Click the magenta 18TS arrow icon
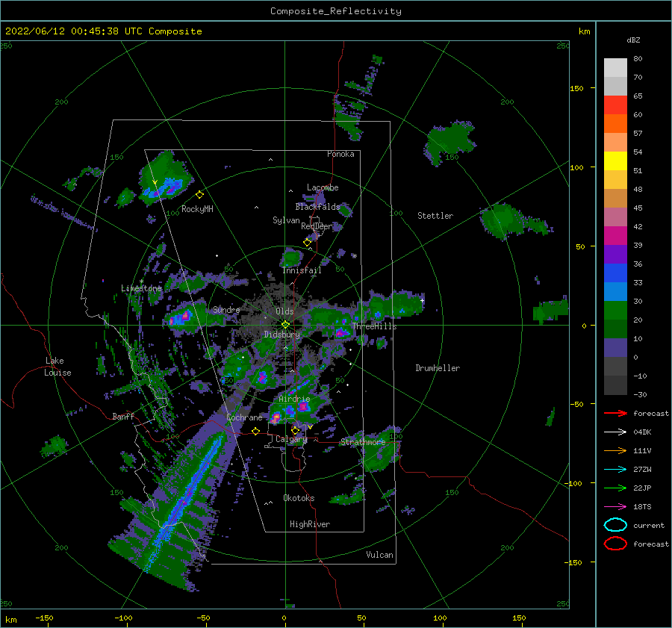Screen dimensions: 672x628 [615, 507]
